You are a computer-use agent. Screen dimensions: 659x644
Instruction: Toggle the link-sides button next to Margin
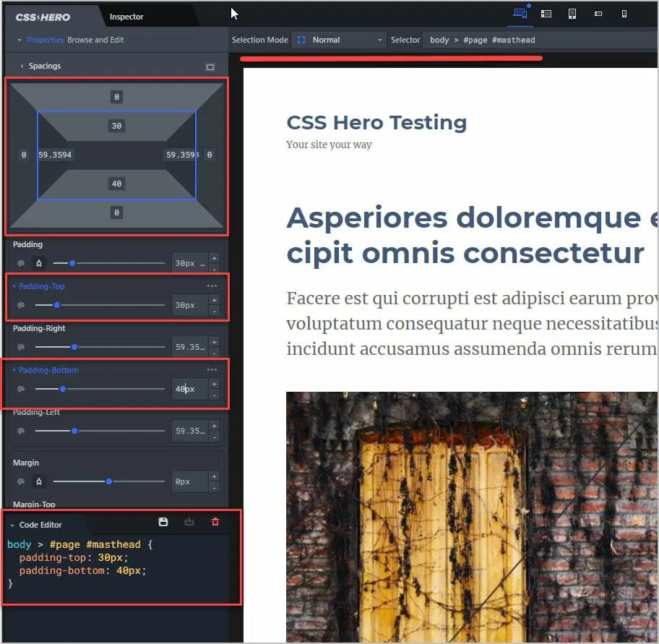[x=39, y=481]
